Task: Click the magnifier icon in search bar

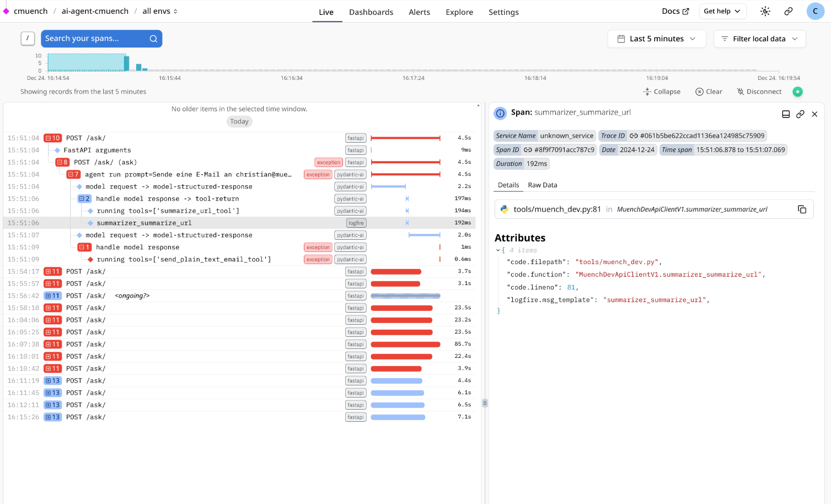Action: [x=153, y=39]
